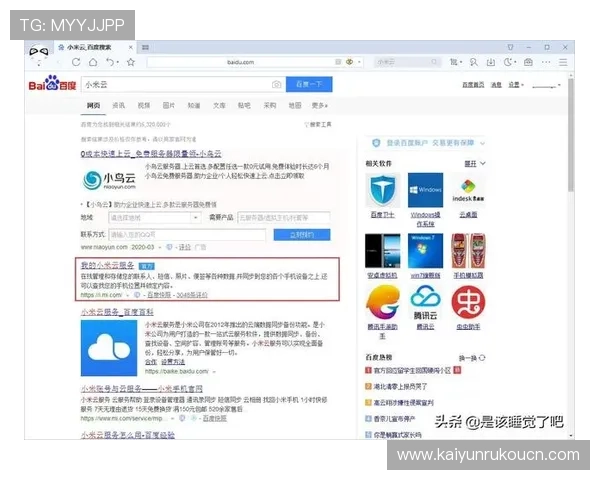Open the user account dropdown in header

pos(546,85)
